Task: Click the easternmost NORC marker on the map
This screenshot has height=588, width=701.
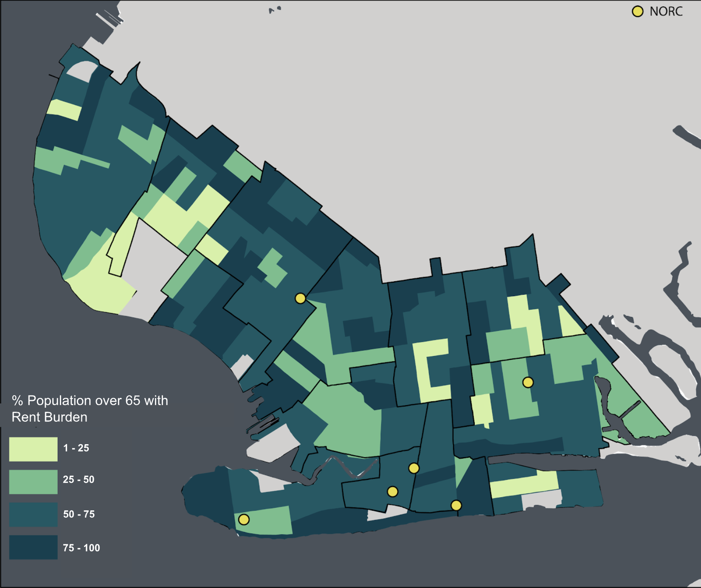Action: pos(528,382)
